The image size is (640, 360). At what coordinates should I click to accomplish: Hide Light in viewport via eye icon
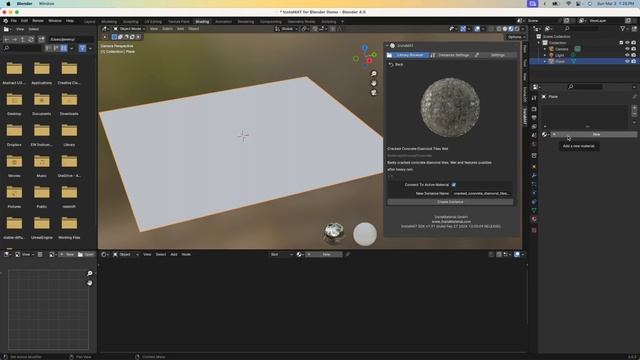(627, 55)
